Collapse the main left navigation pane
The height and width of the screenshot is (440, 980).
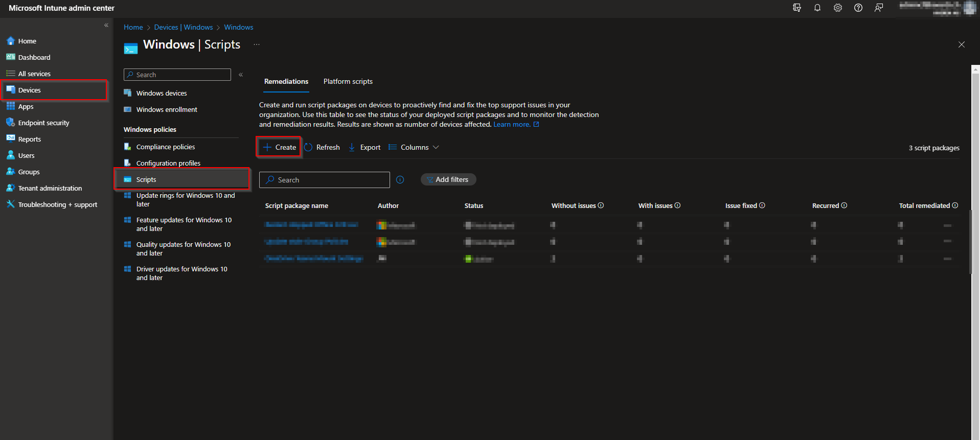coord(106,25)
